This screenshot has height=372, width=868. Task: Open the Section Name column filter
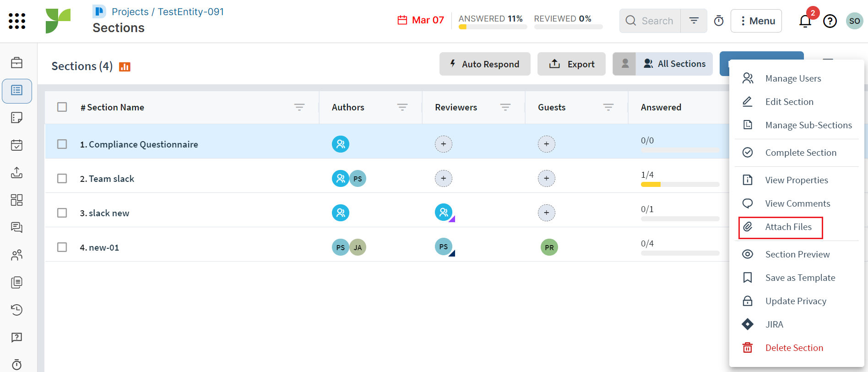pos(299,107)
